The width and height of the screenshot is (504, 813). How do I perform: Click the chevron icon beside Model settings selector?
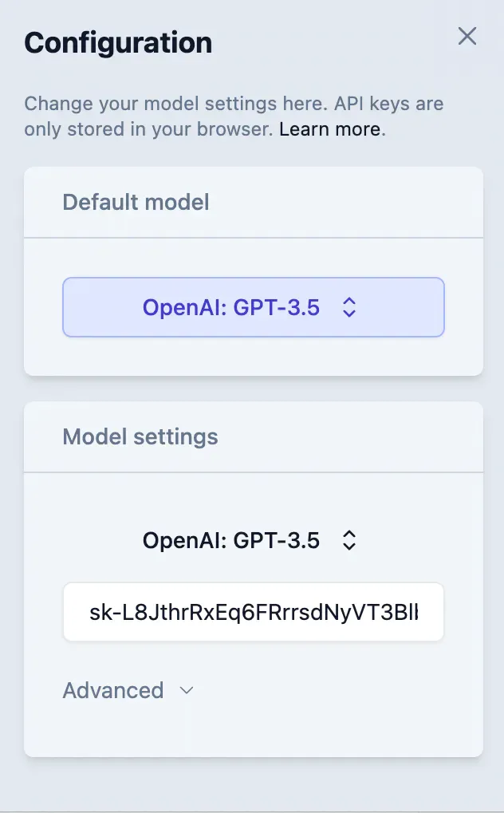349,540
